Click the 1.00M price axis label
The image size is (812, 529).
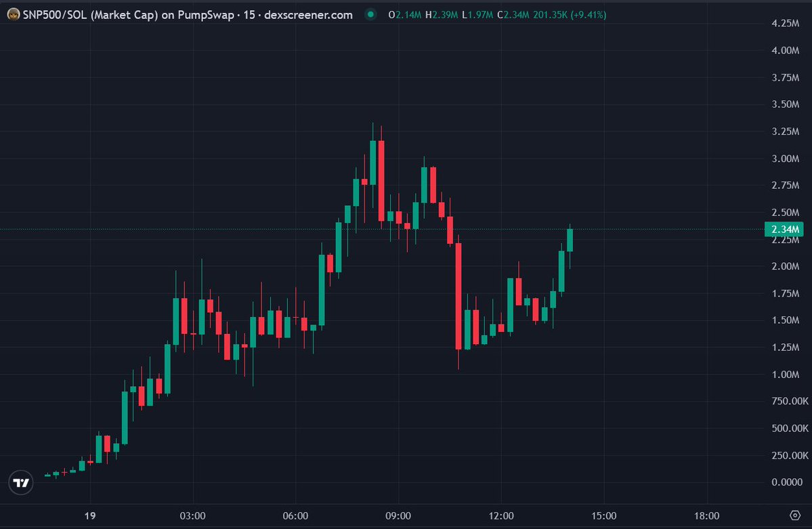(785, 374)
